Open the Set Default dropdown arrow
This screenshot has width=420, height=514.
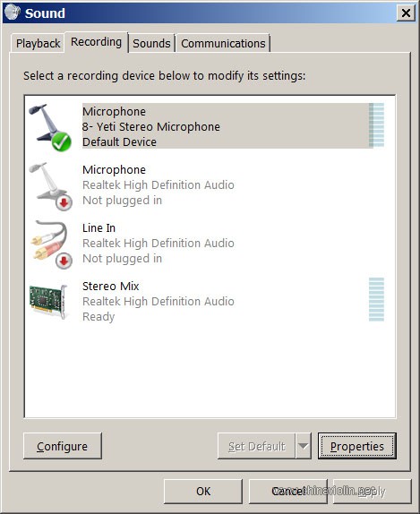303,446
